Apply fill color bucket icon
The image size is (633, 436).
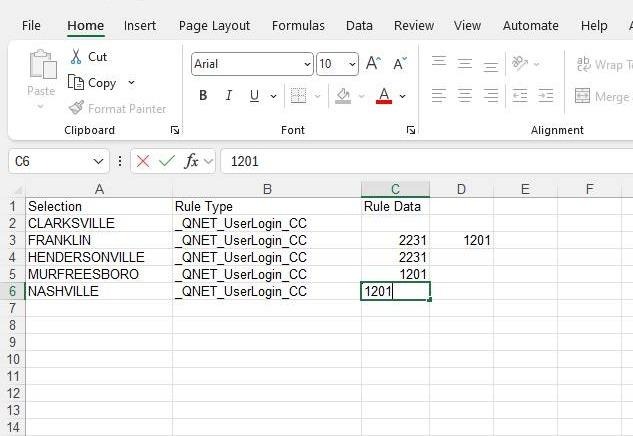[343, 96]
